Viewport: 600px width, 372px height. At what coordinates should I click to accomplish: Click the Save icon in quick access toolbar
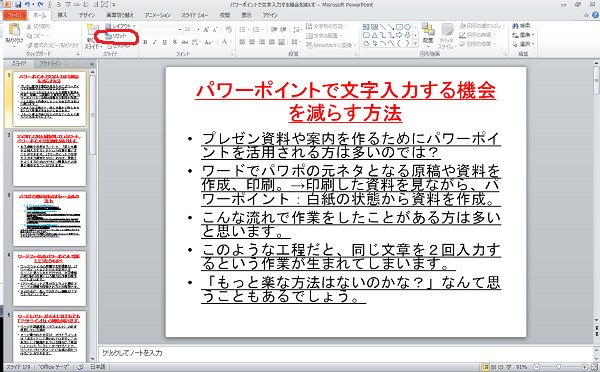[x=18, y=5]
